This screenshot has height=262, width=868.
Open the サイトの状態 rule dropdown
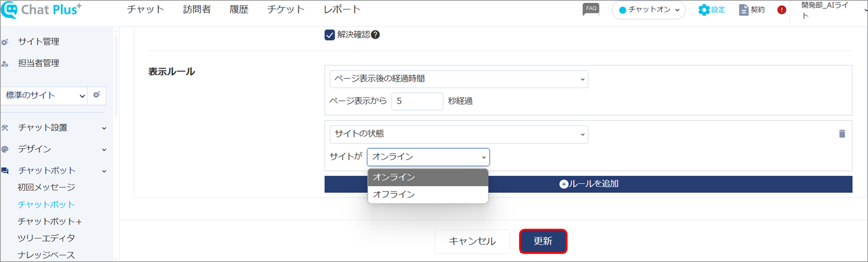[459, 134]
